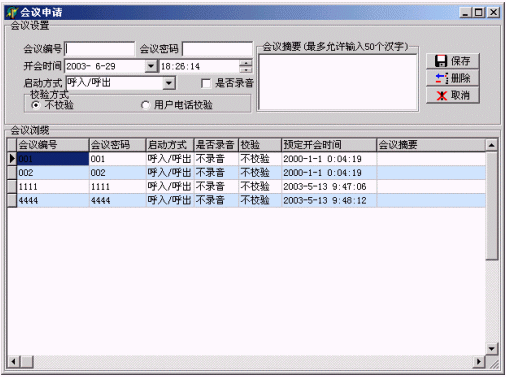Click the vertical scrollbar up arrow
Screen dimensions: 506x377
tap(491, 145)
